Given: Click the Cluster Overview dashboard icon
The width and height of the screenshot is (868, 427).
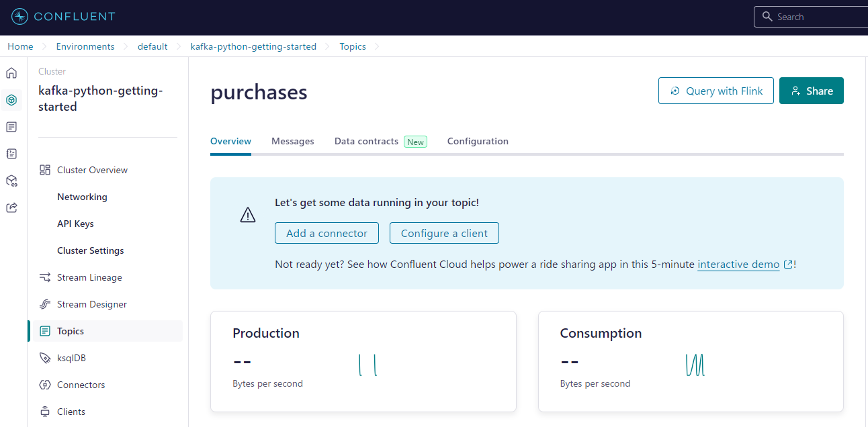Looking at the screenshot, I should pos(45,170).
